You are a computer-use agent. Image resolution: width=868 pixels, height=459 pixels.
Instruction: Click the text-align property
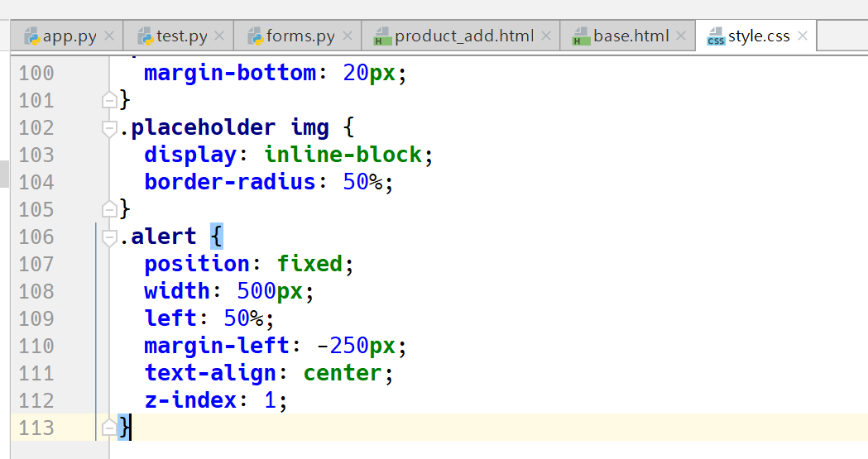(x=210, y=373)
